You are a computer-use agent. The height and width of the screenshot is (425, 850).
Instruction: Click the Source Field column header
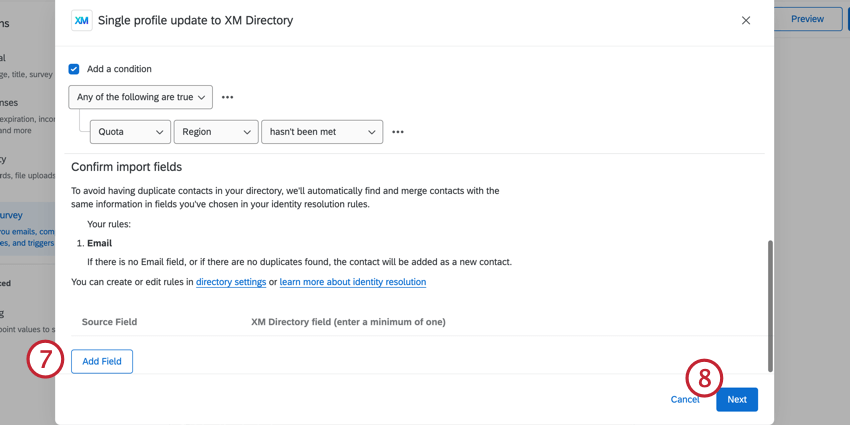110,322
